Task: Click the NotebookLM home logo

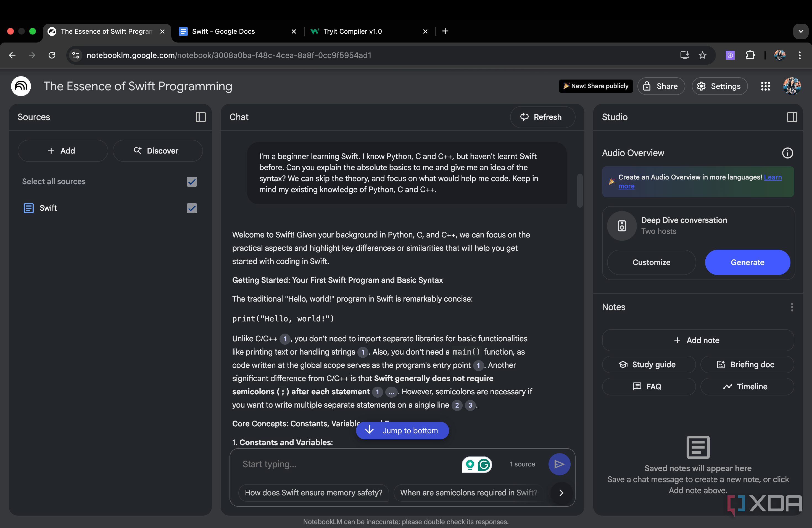Action: pos(21,86)
